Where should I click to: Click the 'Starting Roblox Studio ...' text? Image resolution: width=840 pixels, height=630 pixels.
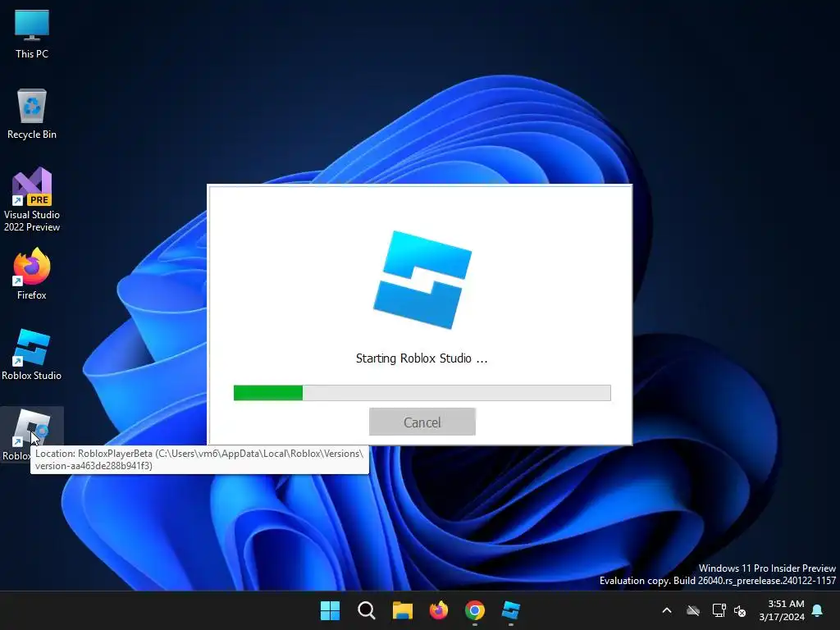(422, 358)
